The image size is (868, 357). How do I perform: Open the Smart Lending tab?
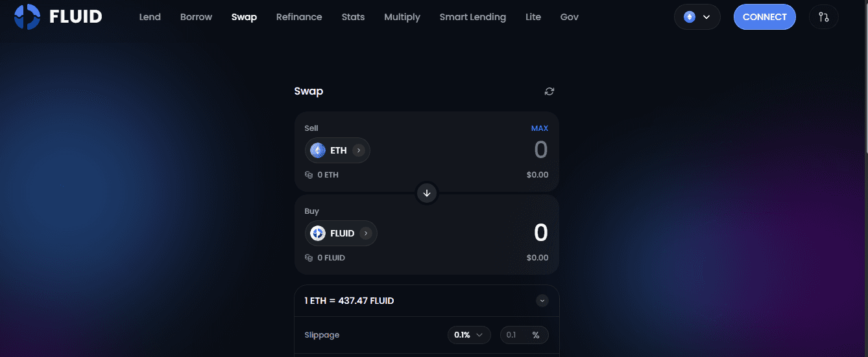[472, 17]
